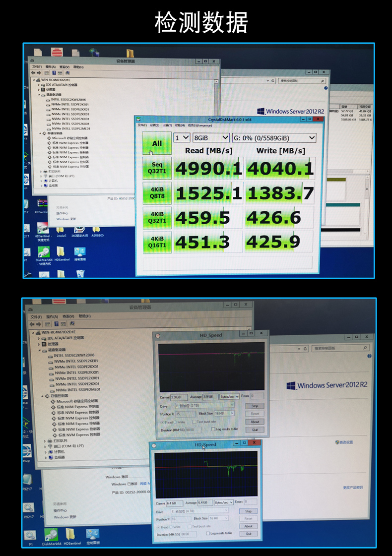This screenshot has width=392, height=556.
Task: Select the 4990.1 sequential read result
Action: pos(208,168)
